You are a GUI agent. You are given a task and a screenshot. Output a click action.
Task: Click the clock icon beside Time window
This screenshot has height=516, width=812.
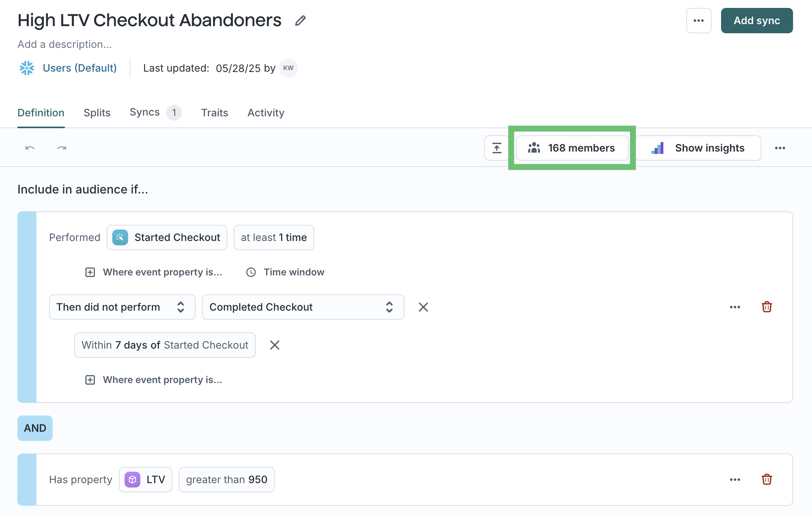251,272
